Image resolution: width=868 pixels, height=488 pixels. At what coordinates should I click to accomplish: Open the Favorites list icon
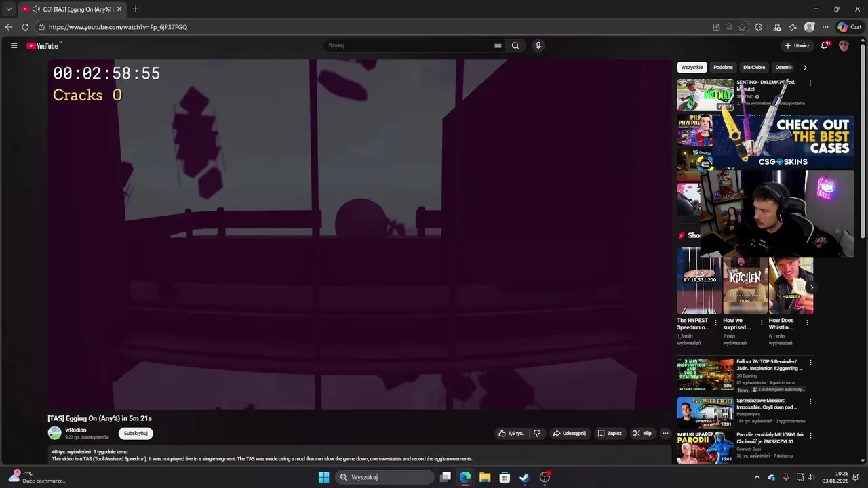(x=793, y=27)
